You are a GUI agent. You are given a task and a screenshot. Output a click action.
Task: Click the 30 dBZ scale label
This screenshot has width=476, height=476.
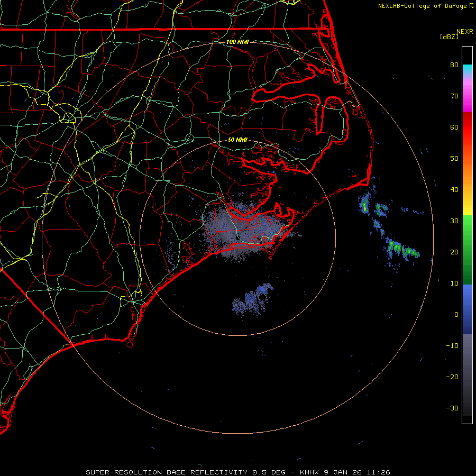(x=454, y=221)
